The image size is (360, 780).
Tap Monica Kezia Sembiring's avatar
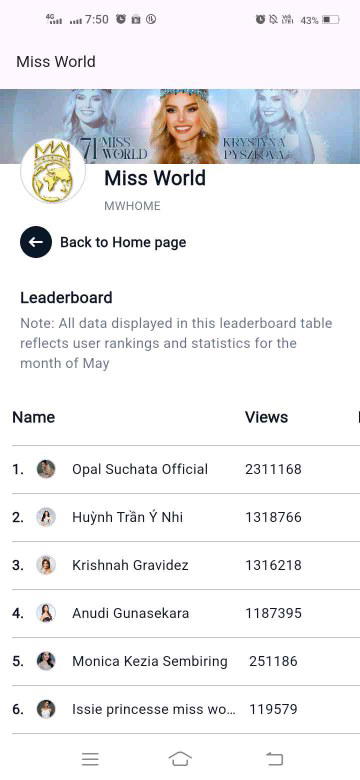46,661
